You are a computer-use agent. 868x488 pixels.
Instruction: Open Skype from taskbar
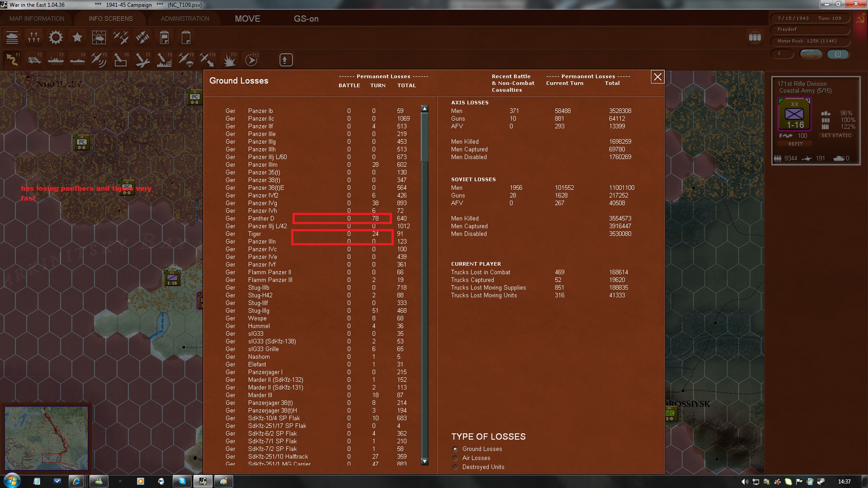182,481
